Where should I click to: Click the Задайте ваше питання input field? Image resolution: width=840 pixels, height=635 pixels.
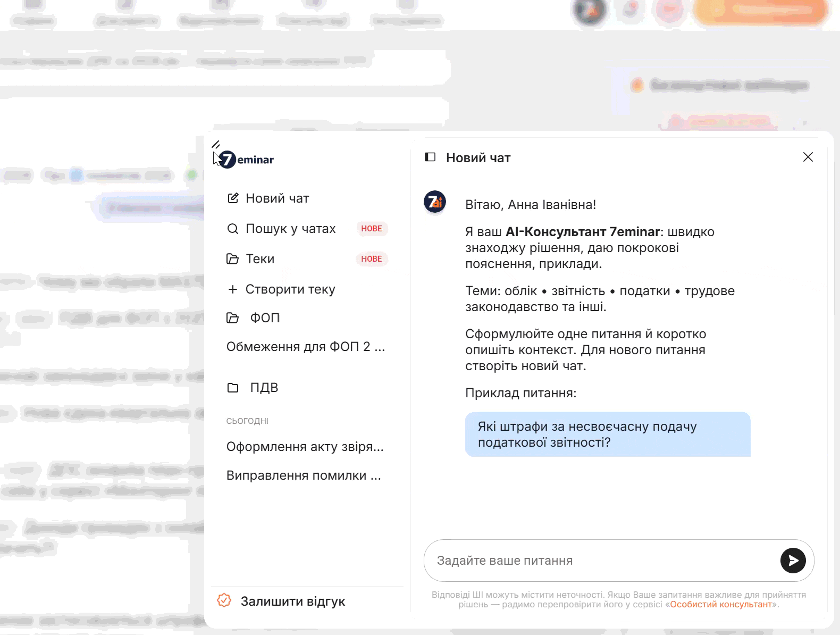click(x=601, y=561)
